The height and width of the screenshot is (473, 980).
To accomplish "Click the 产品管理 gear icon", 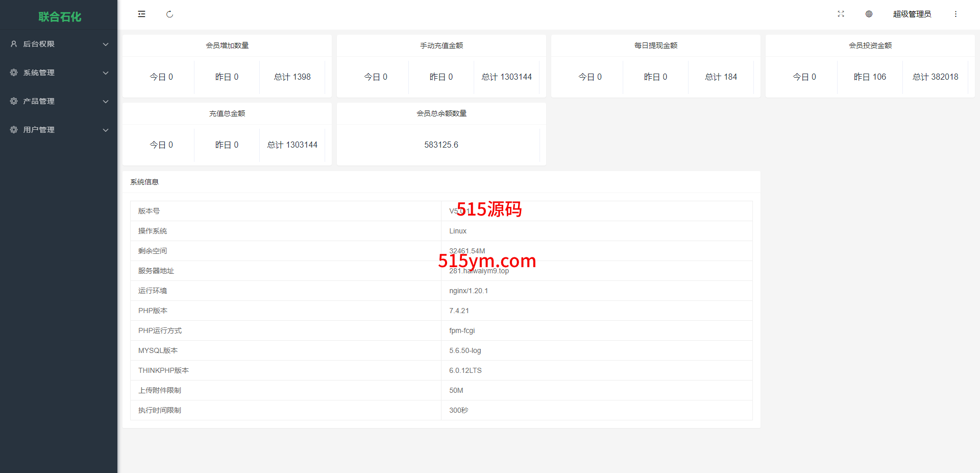I will [14, 101].
